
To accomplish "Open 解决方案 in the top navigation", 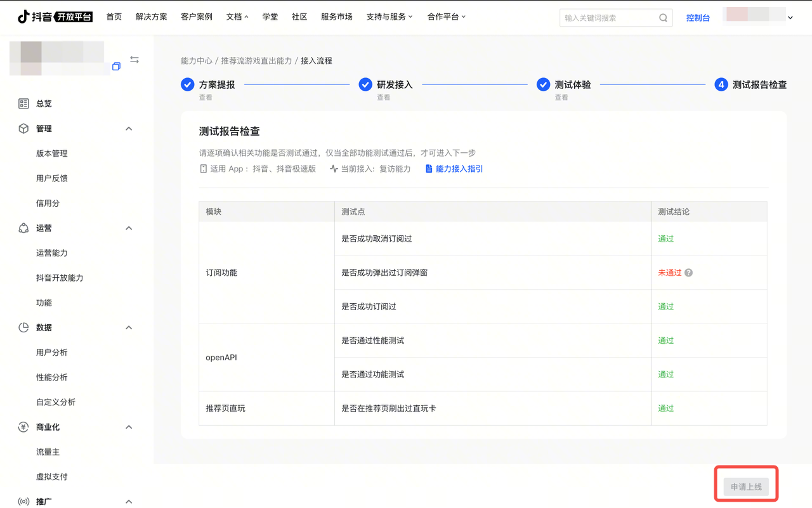I will pos(151,17).
